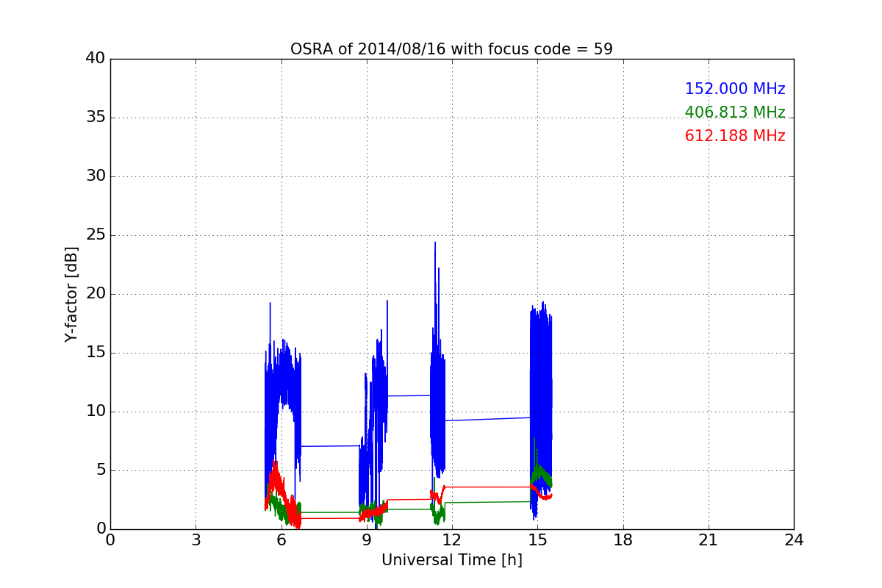This screenshot has height=588, width=882.
Task: Click the Universal Time [h] axis label
Action: pos(451,560)
